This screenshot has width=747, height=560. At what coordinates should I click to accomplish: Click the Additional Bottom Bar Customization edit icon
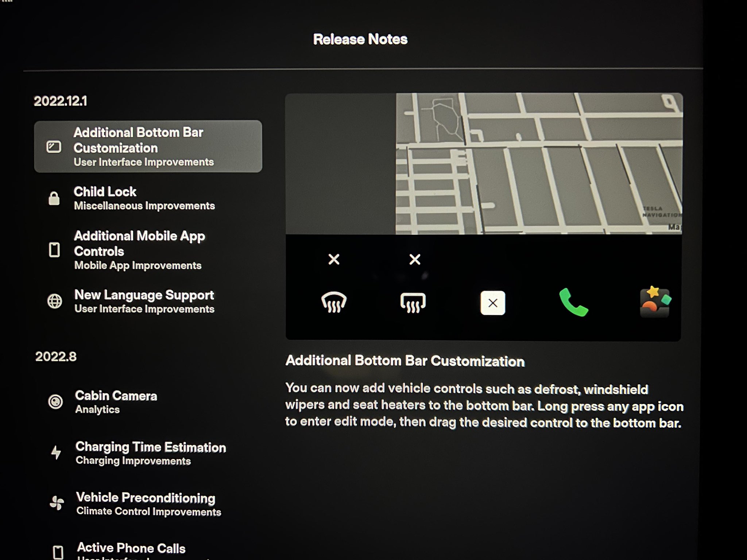[x=53, y=147]
